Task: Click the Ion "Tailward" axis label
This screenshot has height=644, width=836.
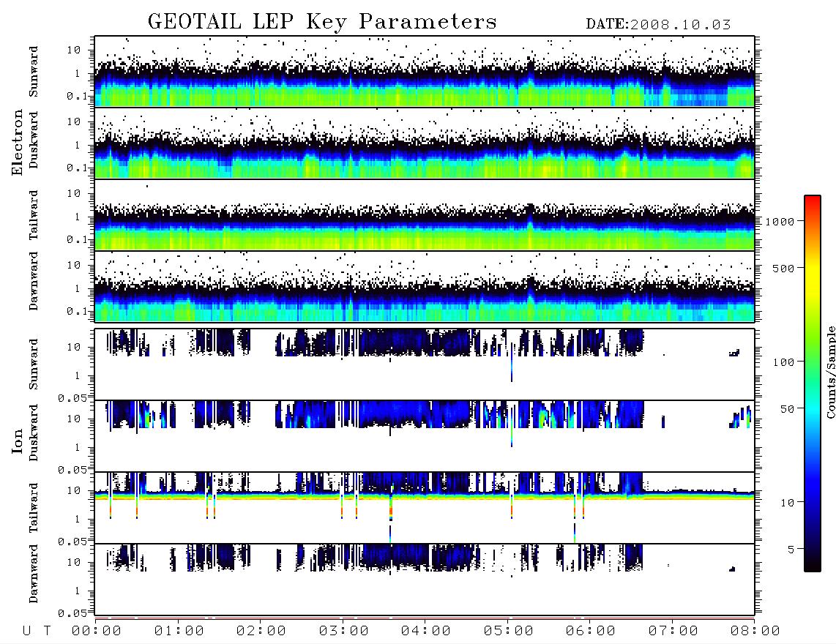Action: pos(34,508)
